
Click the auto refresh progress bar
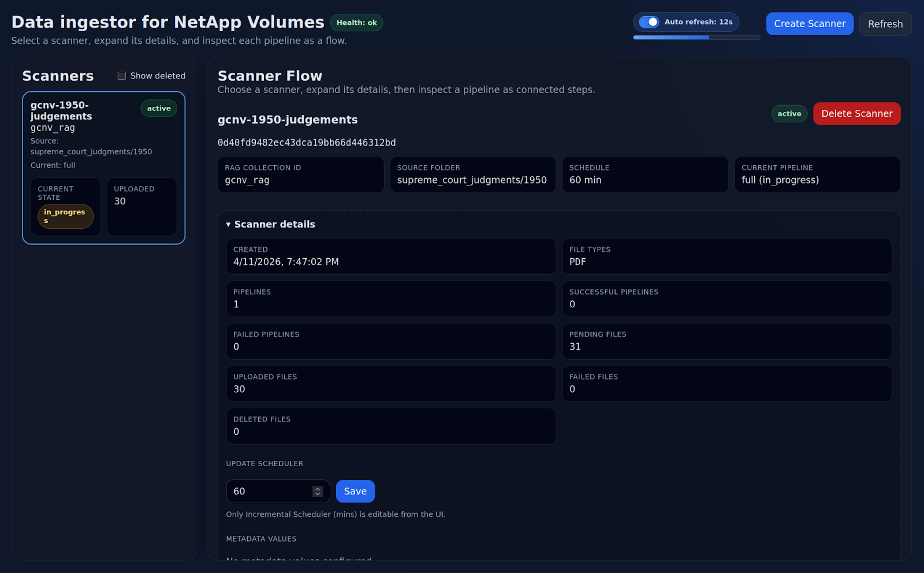click(x=696, y=38)
